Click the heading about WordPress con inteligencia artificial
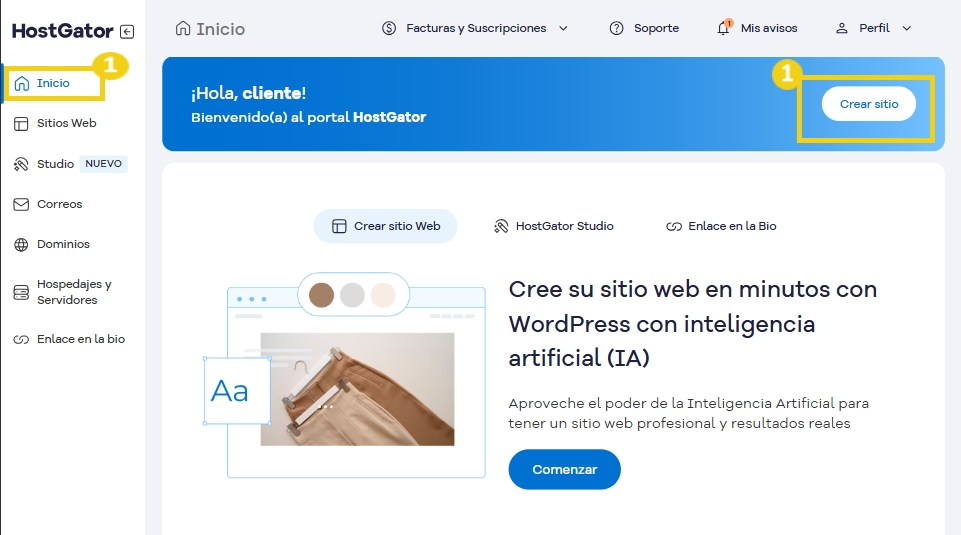This screenshot has height=535, width=961. tap(693, 324)
